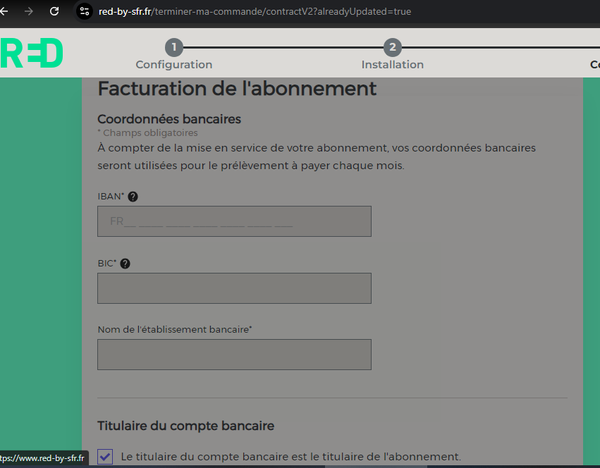Open the BIC help tooltip icon

(x=125, y=264)
